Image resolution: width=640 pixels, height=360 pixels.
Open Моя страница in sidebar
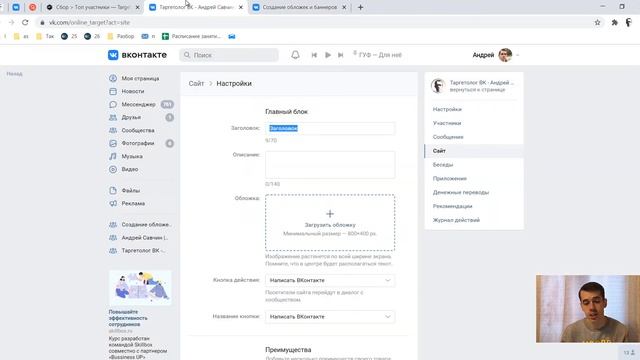click(x=140, y=78)
